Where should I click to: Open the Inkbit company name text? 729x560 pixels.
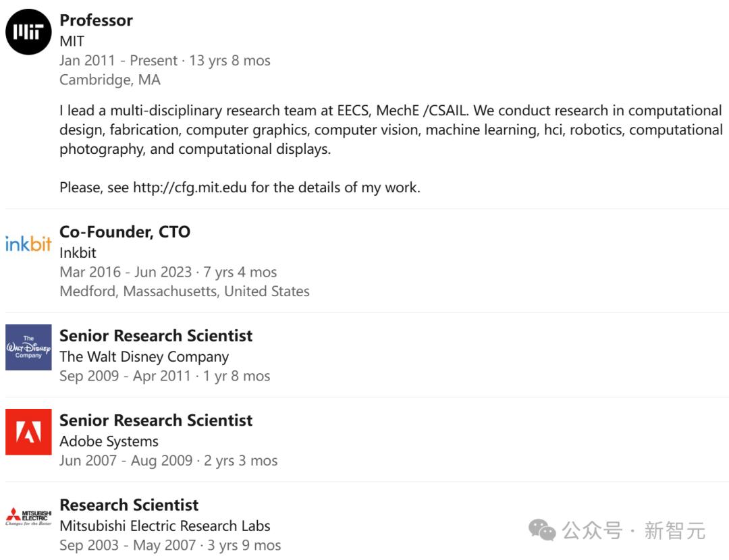tap(78, 252)
